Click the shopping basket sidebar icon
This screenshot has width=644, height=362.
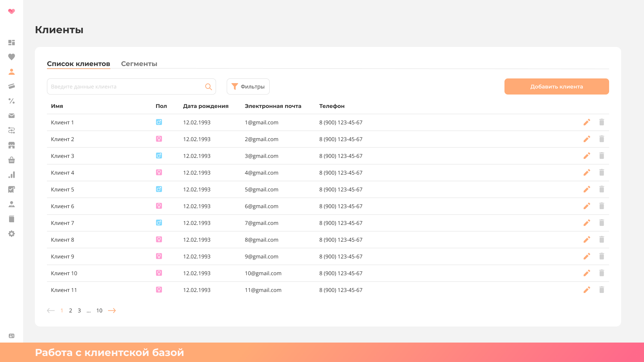click(11, 160)
